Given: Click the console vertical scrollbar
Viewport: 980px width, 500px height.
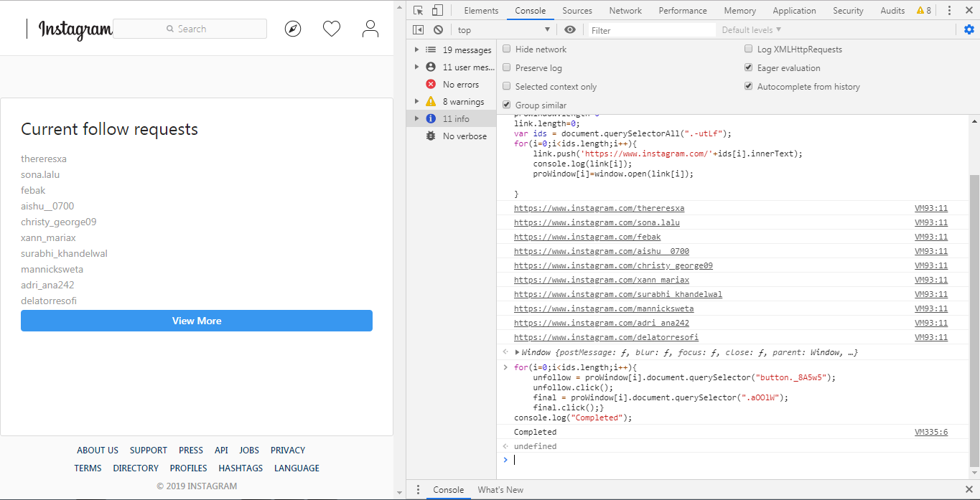Looking at the screenshot, I should (974, 319).
